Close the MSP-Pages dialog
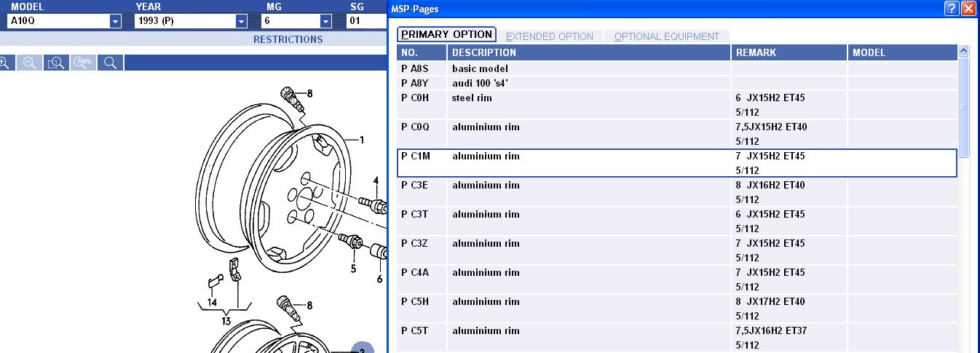 [968, 9]
